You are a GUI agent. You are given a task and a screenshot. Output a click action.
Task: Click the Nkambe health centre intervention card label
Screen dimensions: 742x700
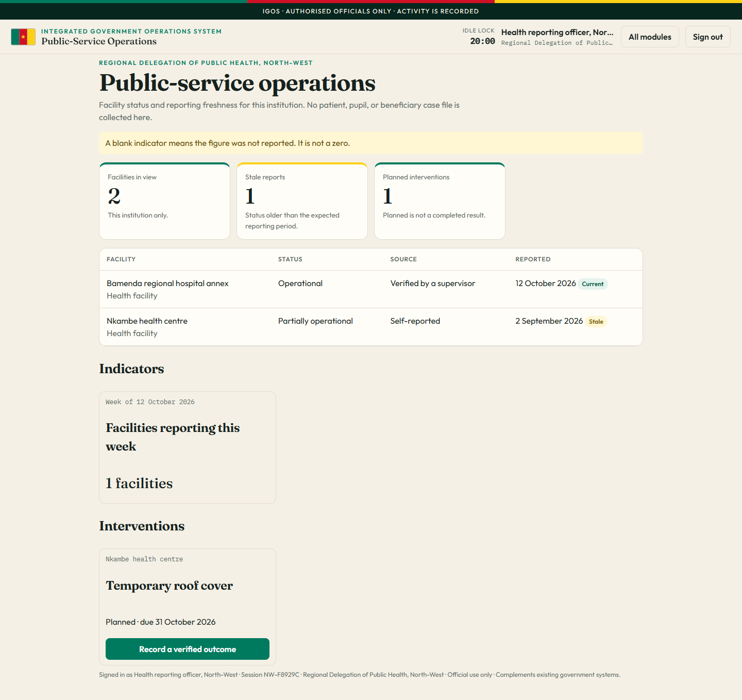(144, 559)
